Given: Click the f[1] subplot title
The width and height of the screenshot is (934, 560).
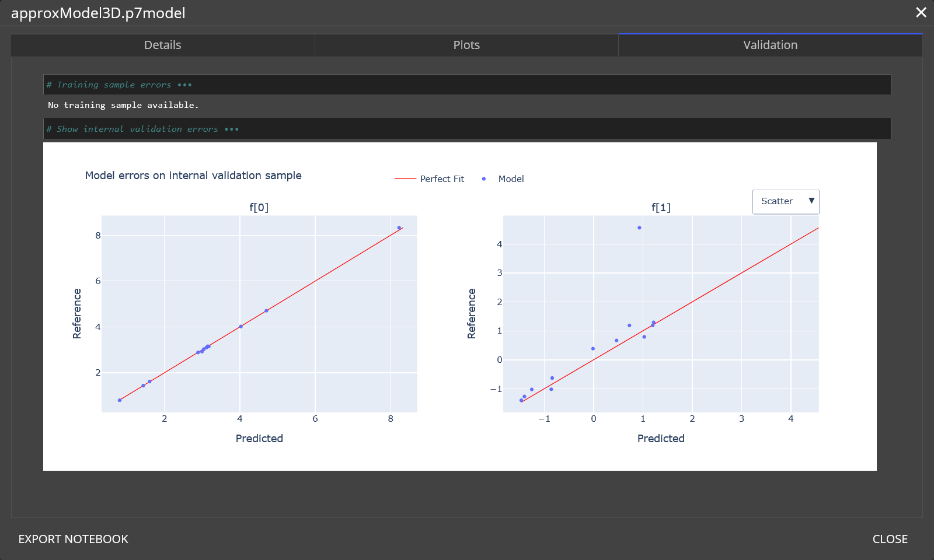Looking at the screenshot, I should [661, 207].
